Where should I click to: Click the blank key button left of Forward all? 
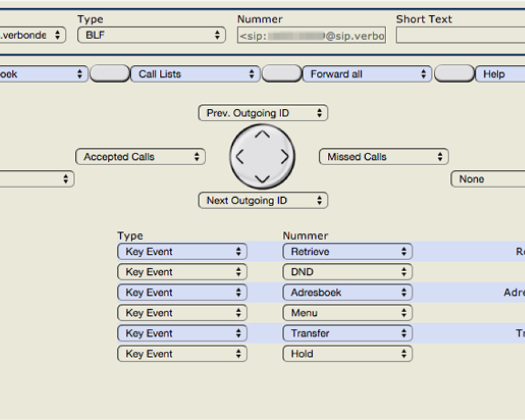tap(281, 74)
